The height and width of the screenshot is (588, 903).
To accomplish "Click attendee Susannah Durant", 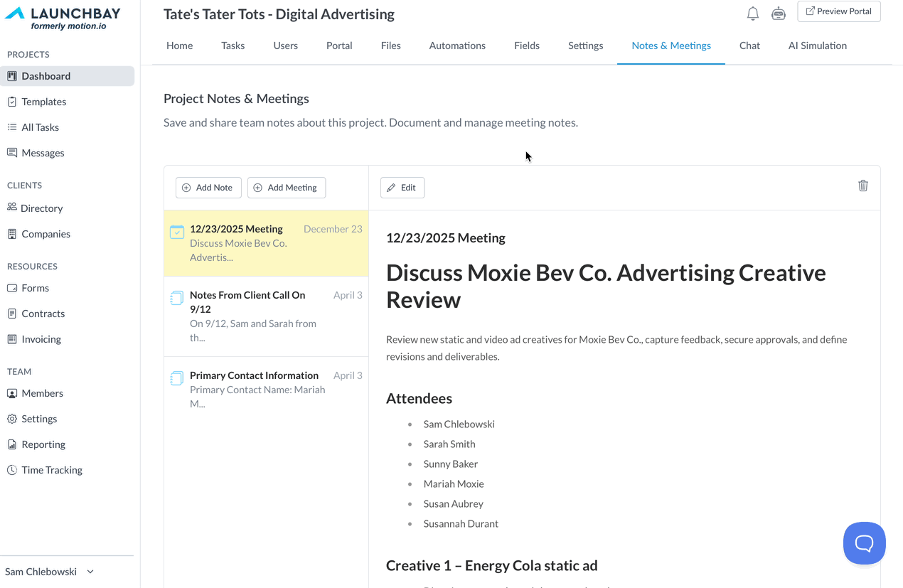I will tap(461, 523).
